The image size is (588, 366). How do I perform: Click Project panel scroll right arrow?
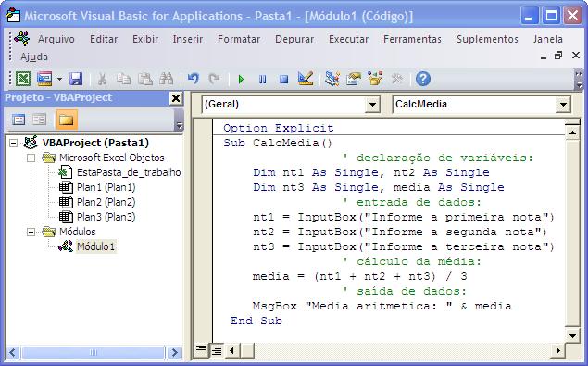click(174, 352)
